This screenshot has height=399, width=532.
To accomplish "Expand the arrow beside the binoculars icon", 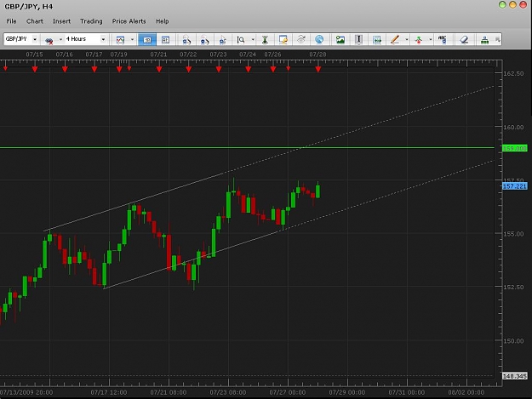I will coord(60,40).
